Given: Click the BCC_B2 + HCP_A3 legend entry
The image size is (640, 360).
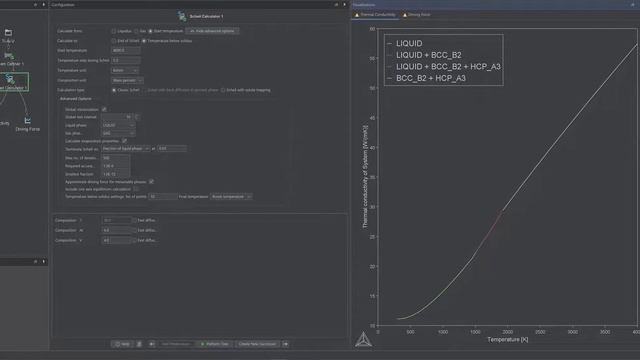Looking at the screenshot, I should click(431, 78).
